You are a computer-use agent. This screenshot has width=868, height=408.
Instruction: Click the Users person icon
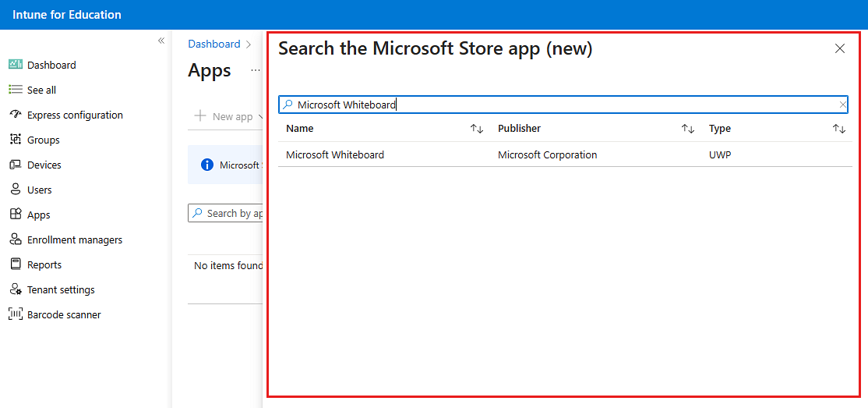coord(16,190)
